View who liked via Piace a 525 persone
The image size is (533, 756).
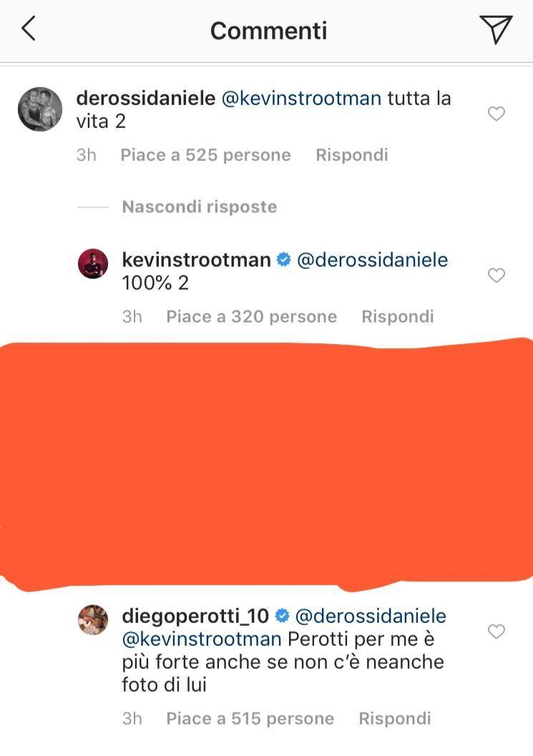click(205, 154)
